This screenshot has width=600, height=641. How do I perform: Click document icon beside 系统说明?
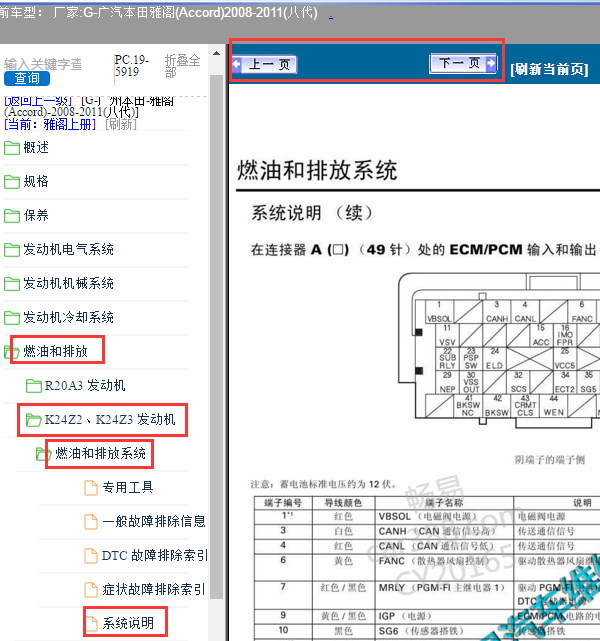click(x=91, y=623)
